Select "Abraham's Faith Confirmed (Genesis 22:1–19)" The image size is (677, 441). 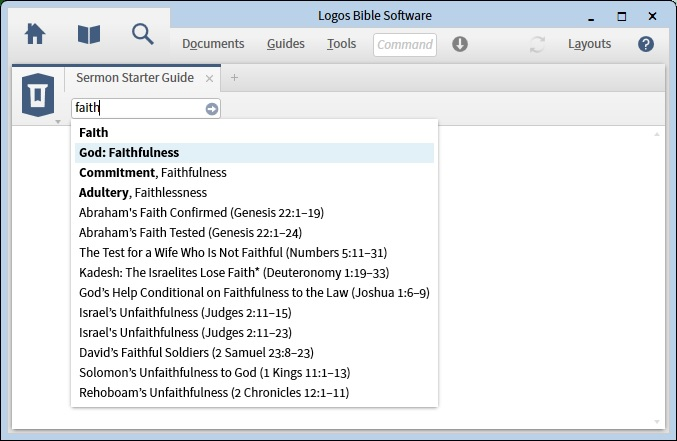201,213
